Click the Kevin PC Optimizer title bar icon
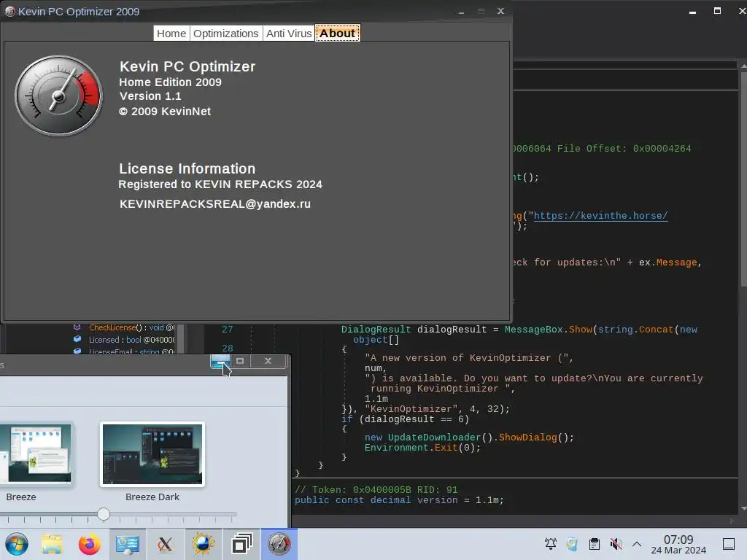Image resolution: width=747 pixels, height=560 pixels. click(9, 12)
